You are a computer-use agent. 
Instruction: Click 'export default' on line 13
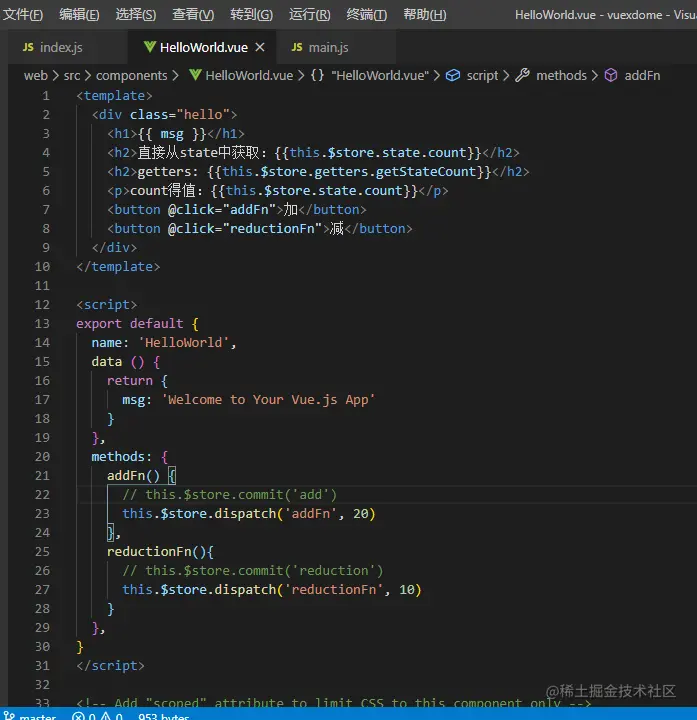pyautogui.click(x=129, y=324)
